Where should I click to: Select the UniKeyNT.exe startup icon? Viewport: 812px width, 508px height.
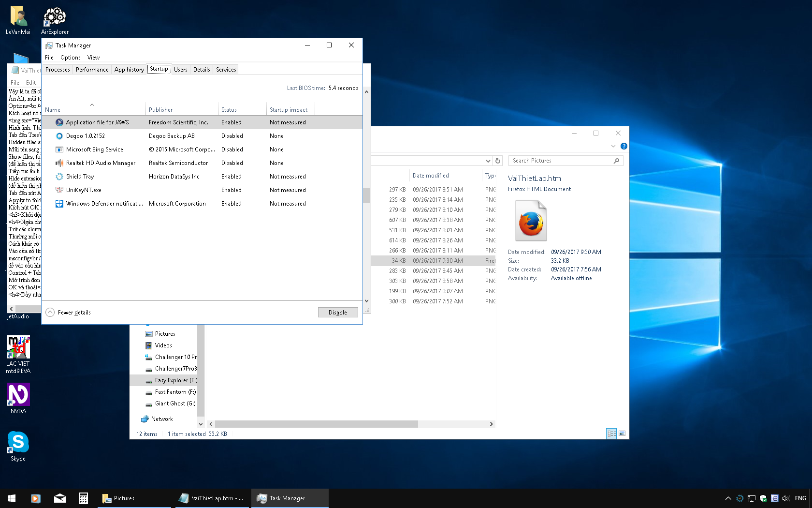click(59, 190)
